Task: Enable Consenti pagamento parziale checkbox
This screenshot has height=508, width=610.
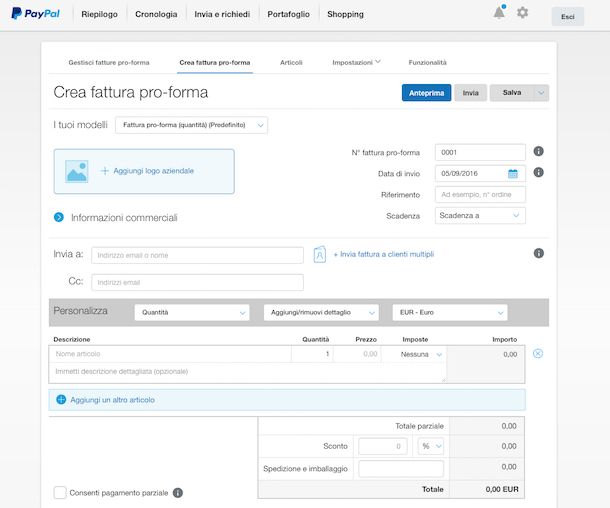Action: [60, 493]
